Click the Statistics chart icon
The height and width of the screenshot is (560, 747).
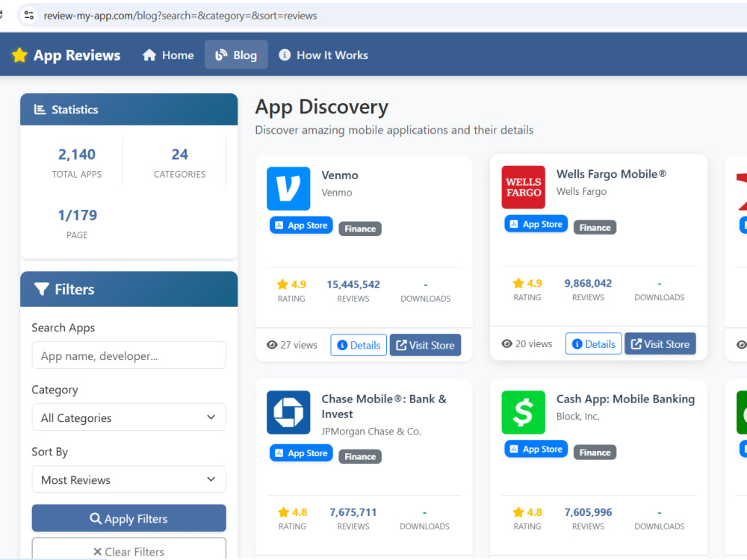tap(40, 110)
